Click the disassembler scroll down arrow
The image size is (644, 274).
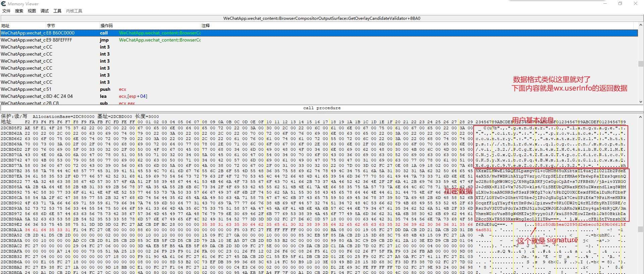coord(641,102)
